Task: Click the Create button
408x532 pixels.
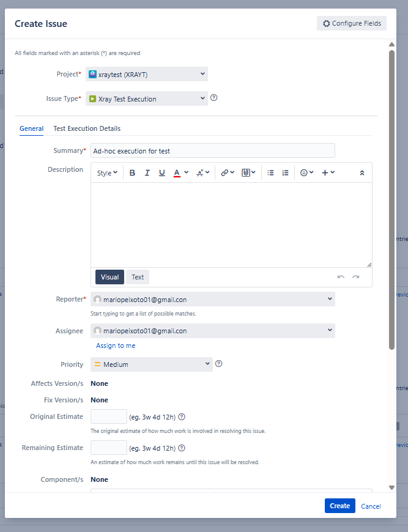Action: click(339, 506)
